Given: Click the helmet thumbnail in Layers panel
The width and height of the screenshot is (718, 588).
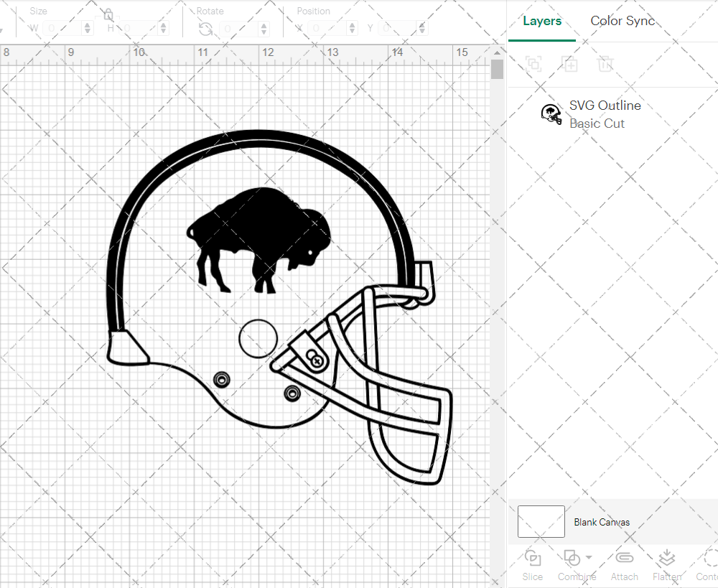Looking at the screenshot, I should point(551,114).
